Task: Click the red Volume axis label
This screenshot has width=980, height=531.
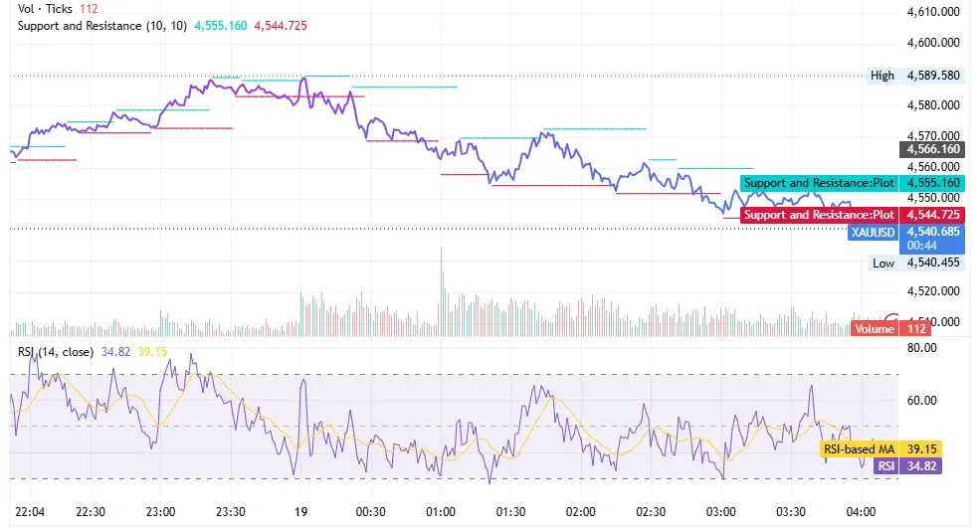Action: pyautogui.click(x=875, y=328)
